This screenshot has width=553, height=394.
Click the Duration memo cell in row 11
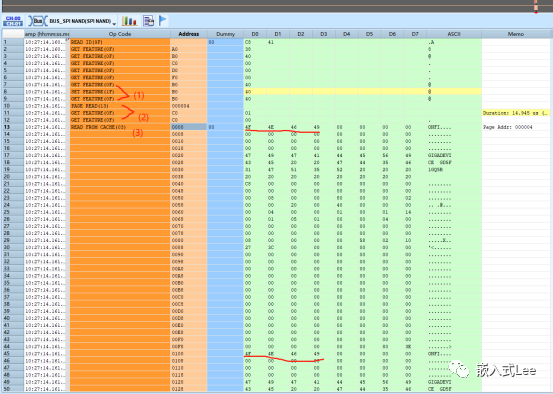tap(516, 113)
